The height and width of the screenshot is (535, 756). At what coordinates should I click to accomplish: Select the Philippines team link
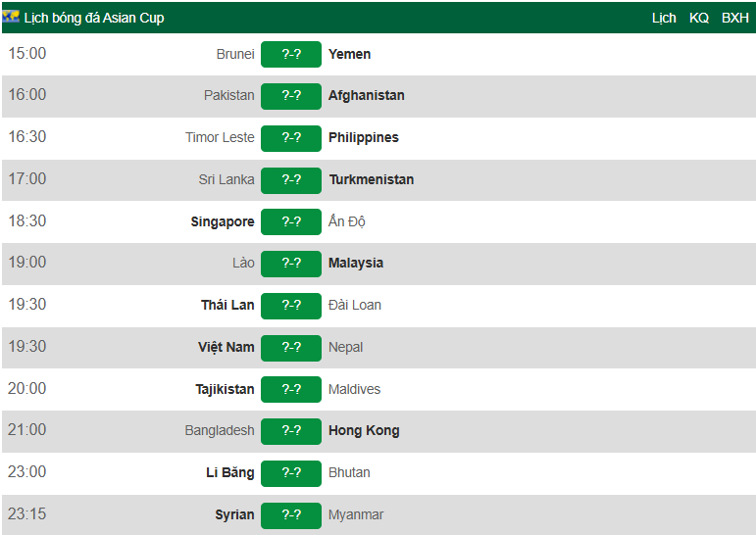coord(364,138)
